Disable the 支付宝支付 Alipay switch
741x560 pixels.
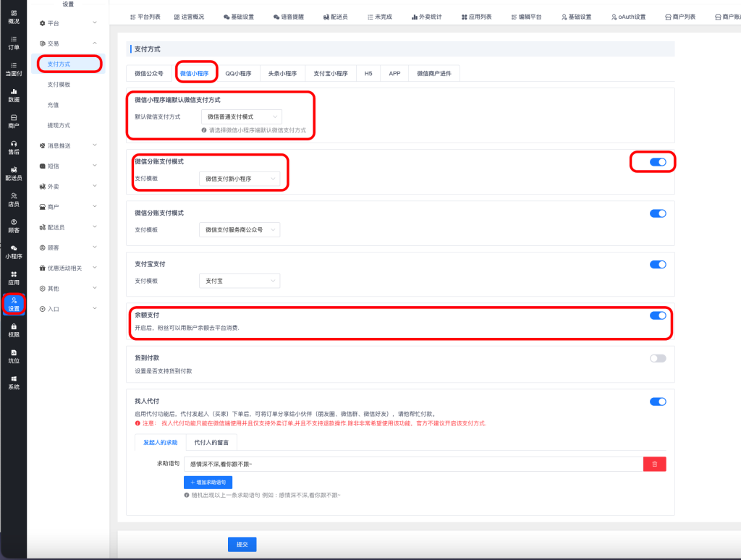pyautogui.click(x=657, y=265)
